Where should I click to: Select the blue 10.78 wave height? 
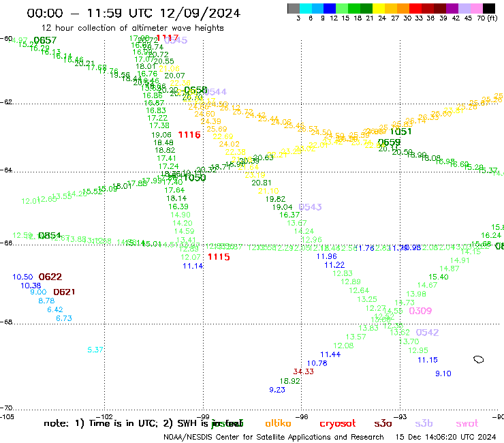[x=317, y=363]
